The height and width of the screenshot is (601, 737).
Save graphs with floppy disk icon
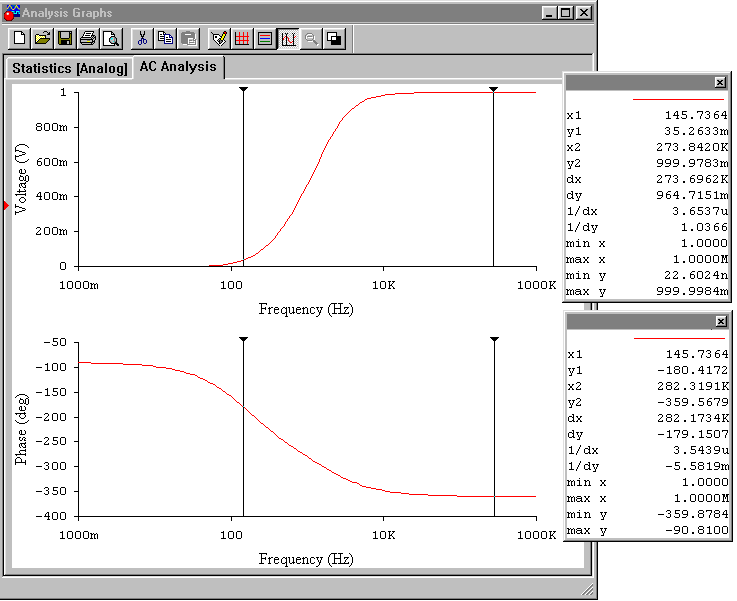65,38
